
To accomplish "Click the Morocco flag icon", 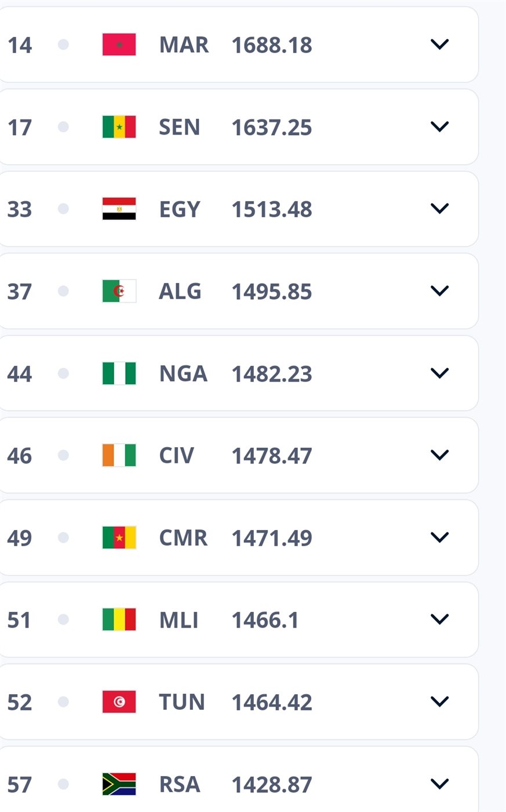I will click(x=119, y=45).
